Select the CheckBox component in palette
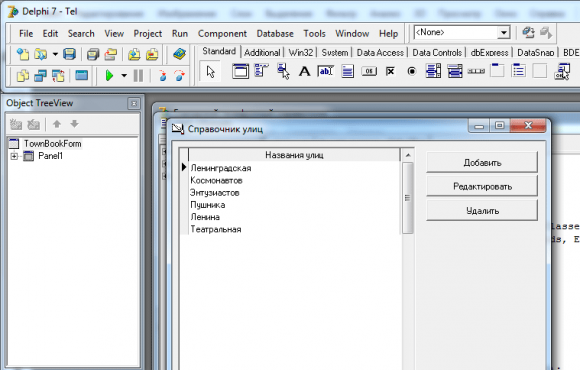Screen dimensions: 580x370 point(390,71)
